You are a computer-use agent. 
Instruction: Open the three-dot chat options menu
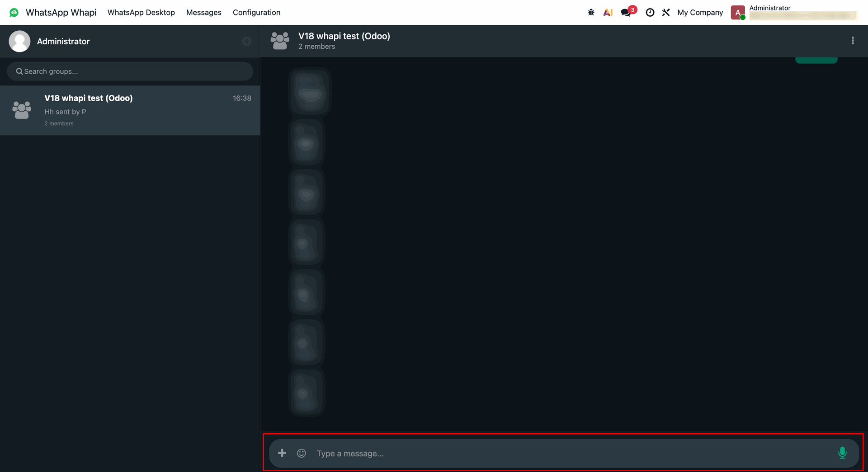click(x=853, y=41)
